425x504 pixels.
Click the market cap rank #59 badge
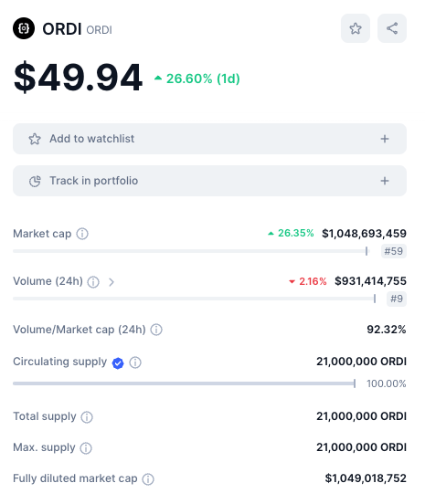[x=394, y=251]
